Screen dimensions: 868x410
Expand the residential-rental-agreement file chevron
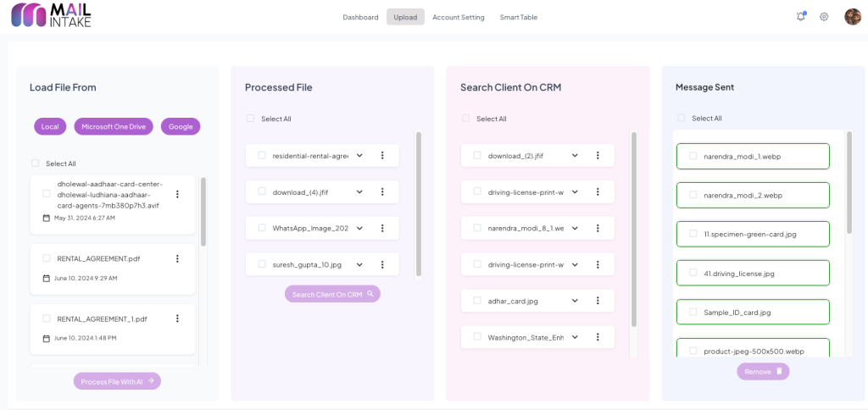click(x=359, y=156)
